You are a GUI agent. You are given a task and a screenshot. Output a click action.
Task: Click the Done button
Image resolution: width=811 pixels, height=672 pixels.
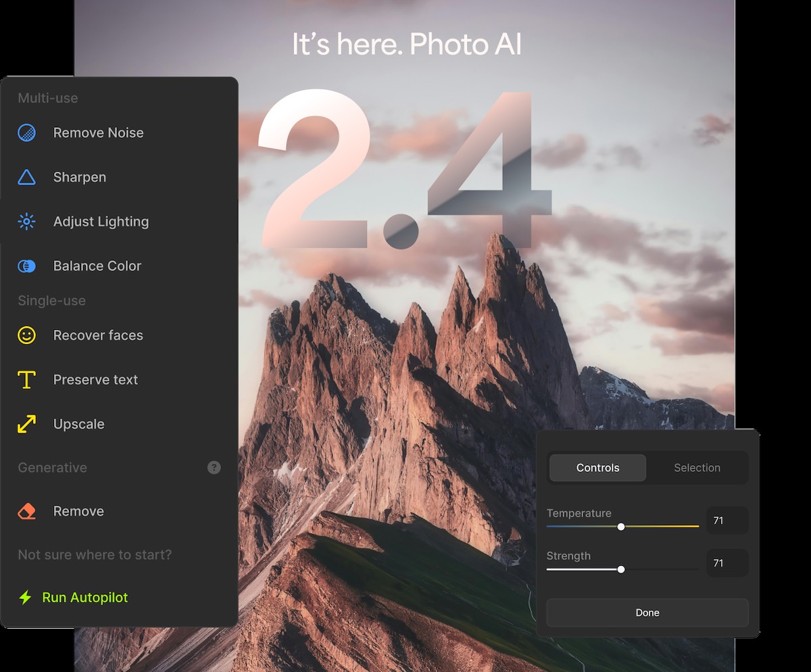[647, 613]
